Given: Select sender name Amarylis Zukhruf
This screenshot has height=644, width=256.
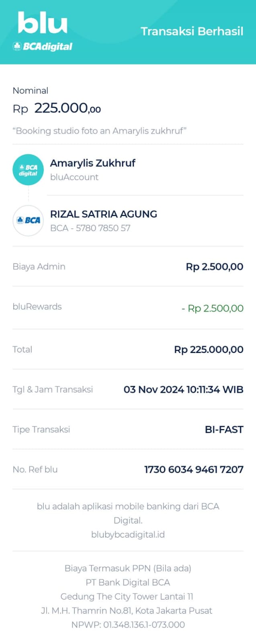Looking at the screenshot, I should (x=92, y=163).
